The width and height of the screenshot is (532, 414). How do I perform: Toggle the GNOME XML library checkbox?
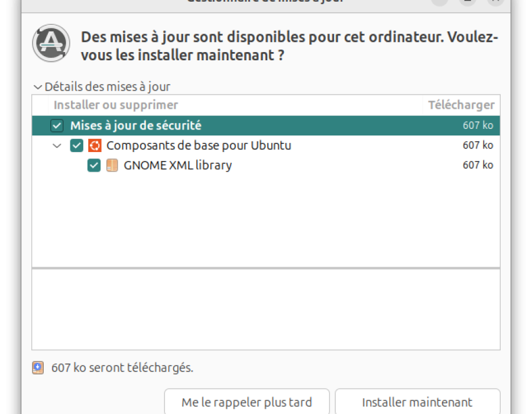point(94,166)
